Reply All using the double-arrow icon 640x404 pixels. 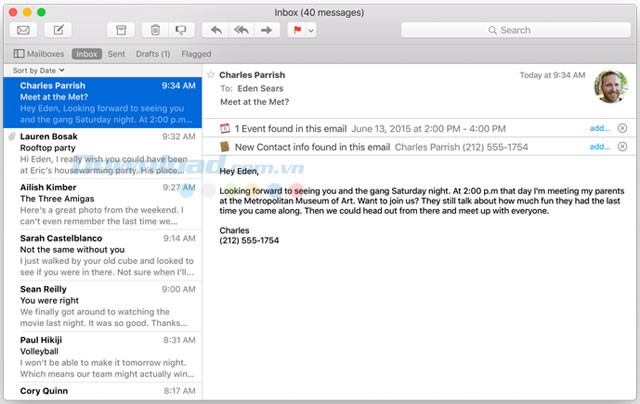[241, 30]
